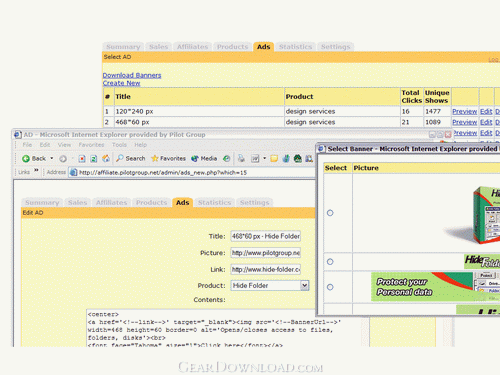Switch to the Summary tab in the Edit AD window

tap(42, 203)
